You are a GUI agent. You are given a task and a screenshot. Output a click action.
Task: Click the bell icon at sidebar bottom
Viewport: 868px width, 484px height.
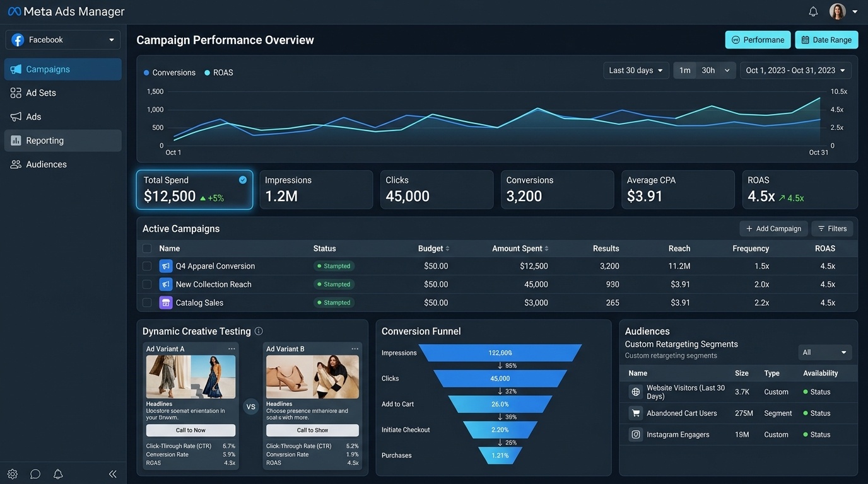click(58, 474)
